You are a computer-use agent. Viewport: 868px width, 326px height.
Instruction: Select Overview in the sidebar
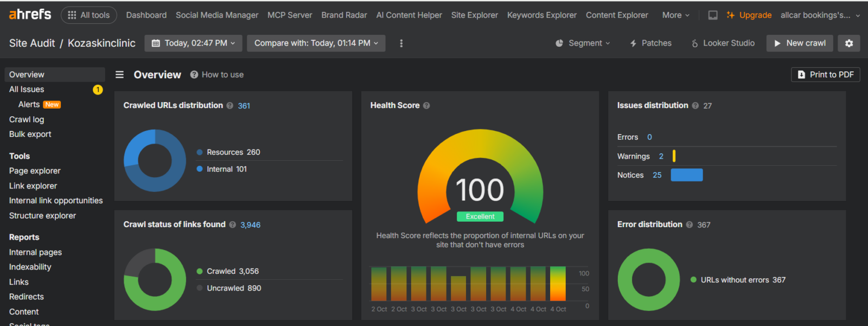[55, 74]
